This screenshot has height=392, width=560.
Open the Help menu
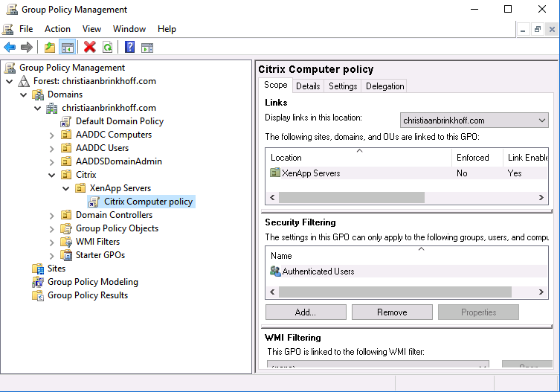tap(167, 29)
